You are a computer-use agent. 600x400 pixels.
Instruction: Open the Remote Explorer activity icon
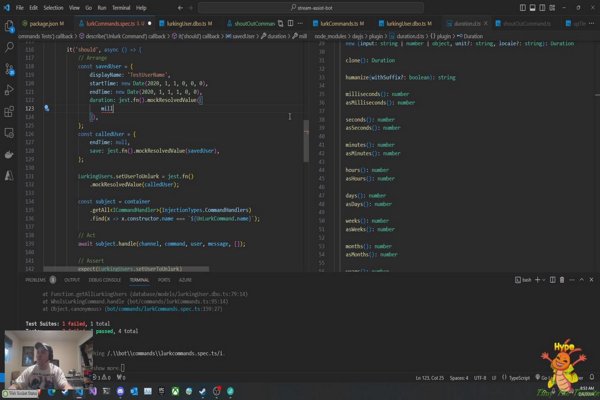click(x=9, y=133)
